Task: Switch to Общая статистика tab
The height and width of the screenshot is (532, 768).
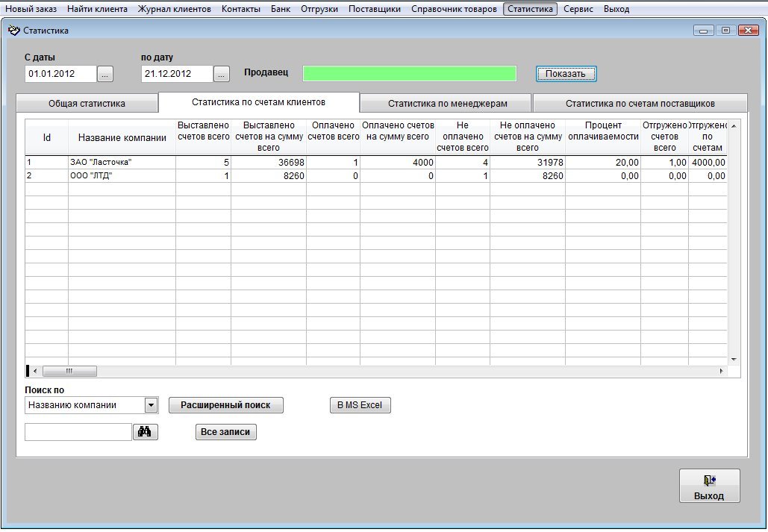Action: click(x=87, y=104)
